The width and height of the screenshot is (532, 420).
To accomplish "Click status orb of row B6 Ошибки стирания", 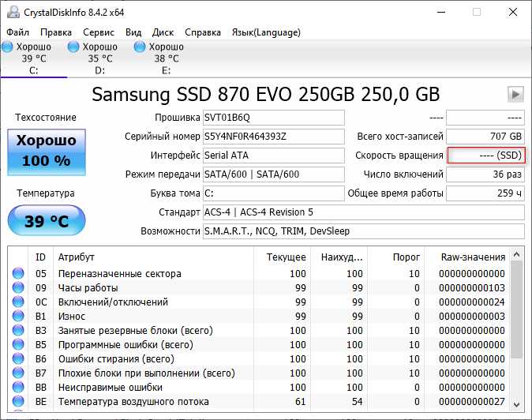I will coord(18,358).
